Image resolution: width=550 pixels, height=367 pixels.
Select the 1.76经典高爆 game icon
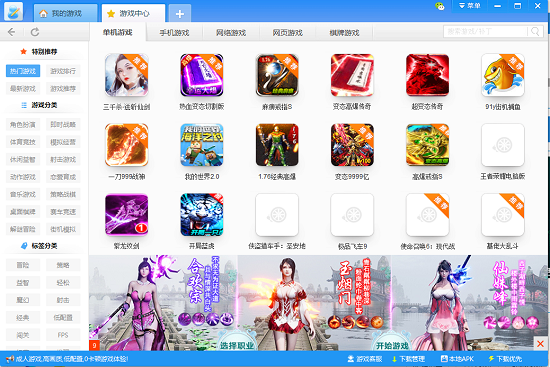(277, 145)
